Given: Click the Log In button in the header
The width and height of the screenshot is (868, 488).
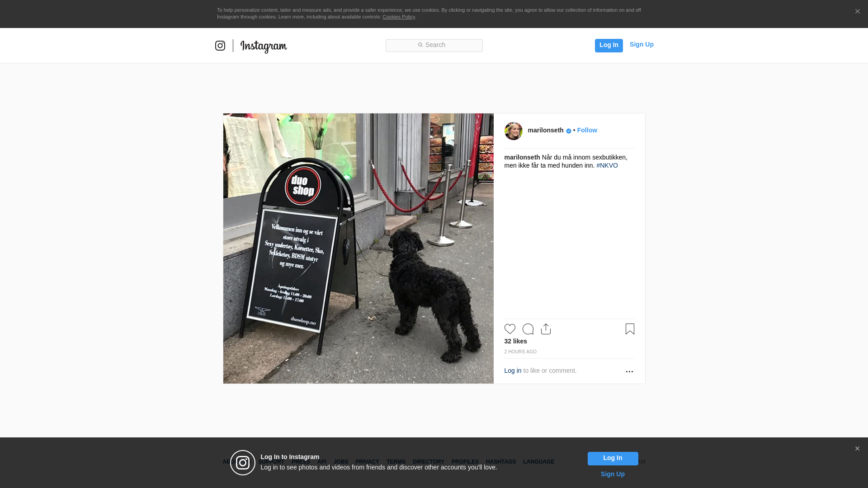Looking at the screenshot, I should [609, 46].
